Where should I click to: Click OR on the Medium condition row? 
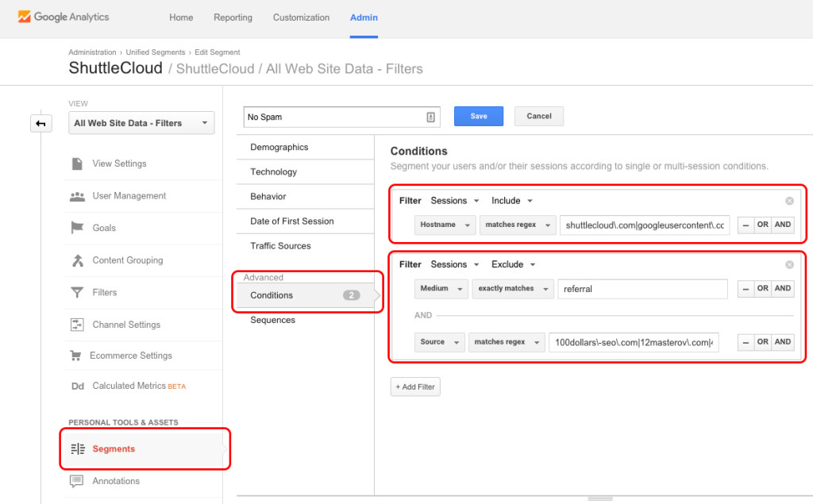click(x=763, y=289)
